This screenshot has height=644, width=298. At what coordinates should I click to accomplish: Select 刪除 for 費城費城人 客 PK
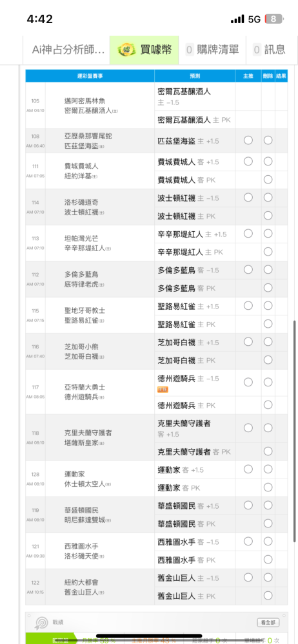268,180
